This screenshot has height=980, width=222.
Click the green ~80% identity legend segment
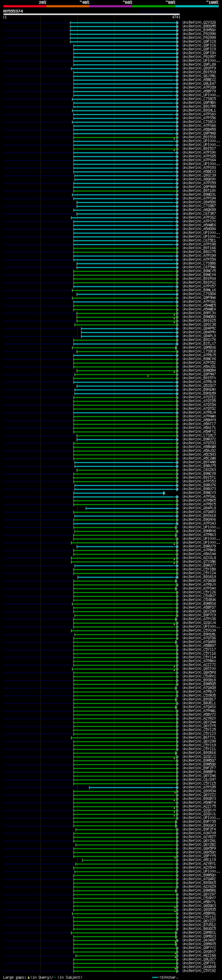click(154, 6)
